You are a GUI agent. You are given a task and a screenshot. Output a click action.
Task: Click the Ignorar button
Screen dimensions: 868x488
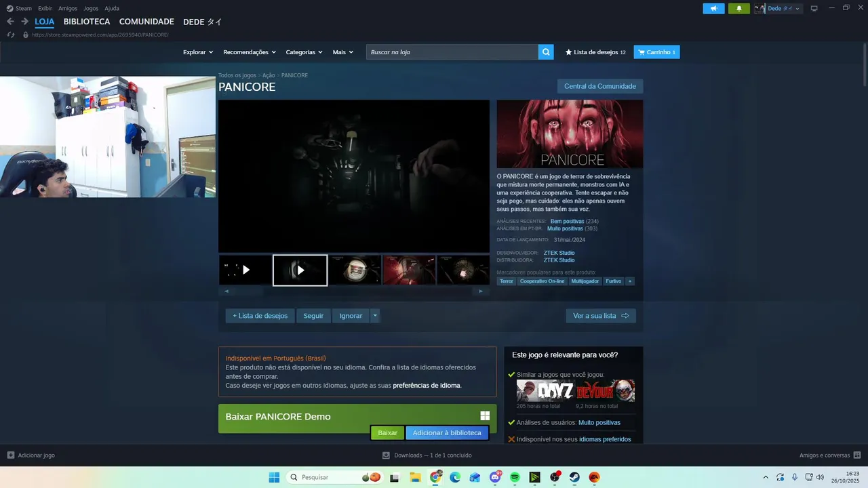(x=351, y=316)
